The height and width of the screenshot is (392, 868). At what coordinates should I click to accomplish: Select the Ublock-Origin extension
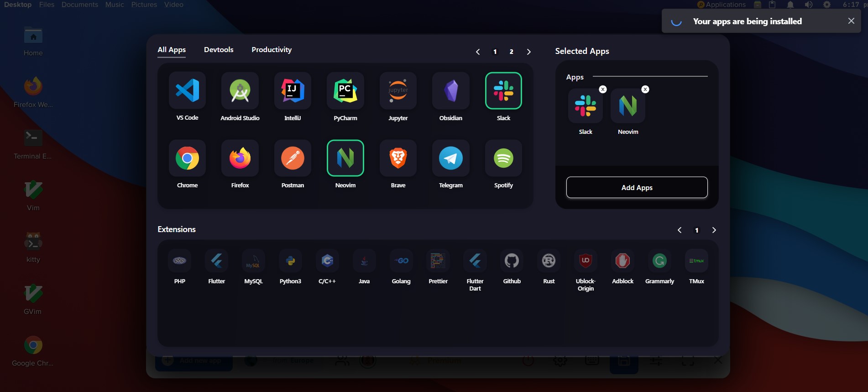[586, 261]
